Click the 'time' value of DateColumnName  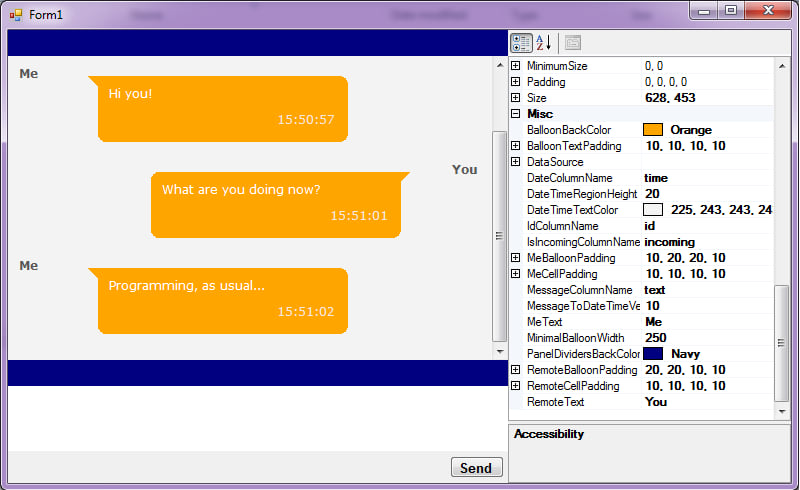(x=656, y=178)
